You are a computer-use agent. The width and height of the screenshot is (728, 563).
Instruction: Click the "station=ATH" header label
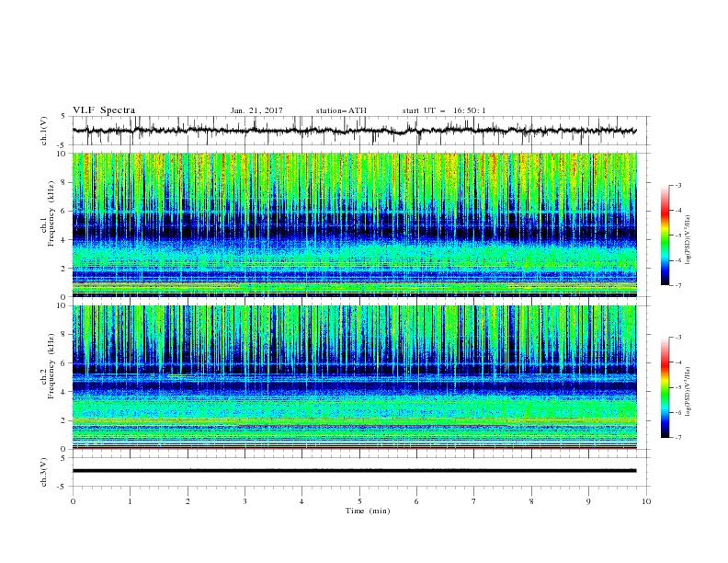click(x=341, y=110)
